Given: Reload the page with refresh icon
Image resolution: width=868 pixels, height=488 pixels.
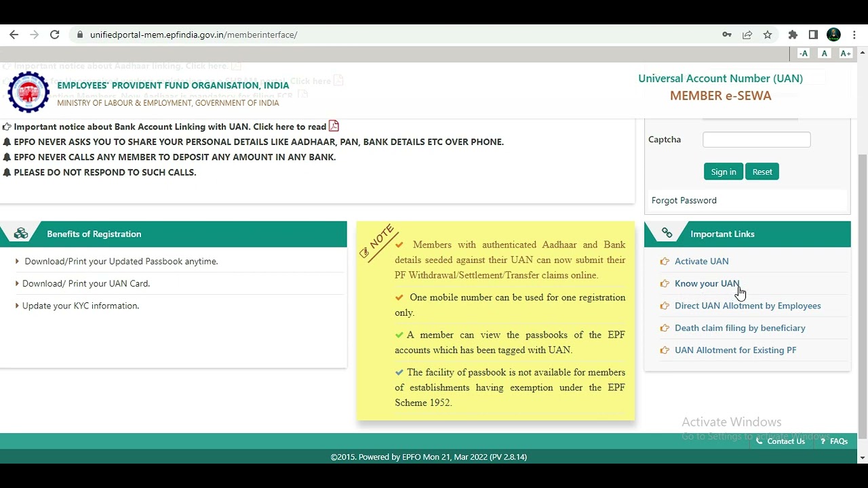Looking at the screenshot, I should click(x=55, y=35).
